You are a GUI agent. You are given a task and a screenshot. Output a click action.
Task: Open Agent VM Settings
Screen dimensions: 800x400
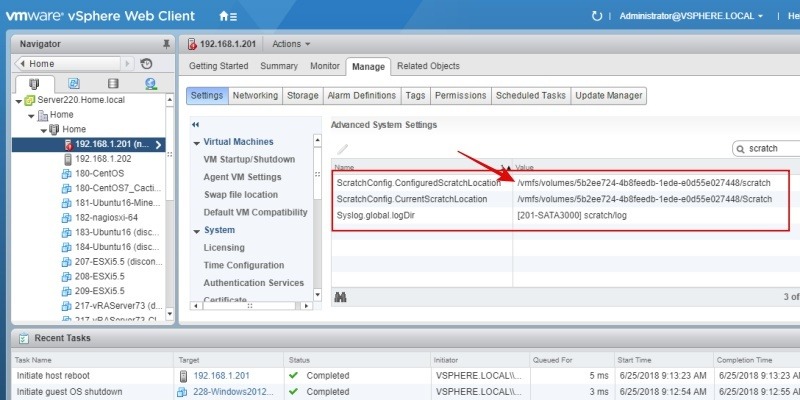click(x=242, y=177)
